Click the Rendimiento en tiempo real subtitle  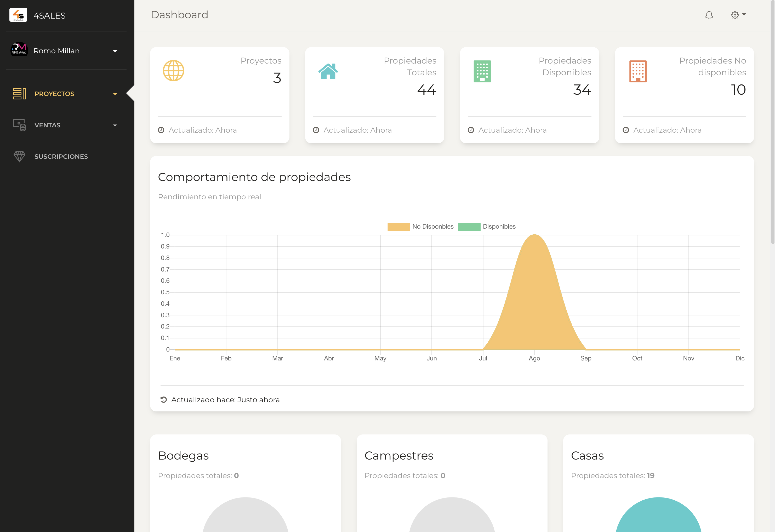tap(209, 197)
